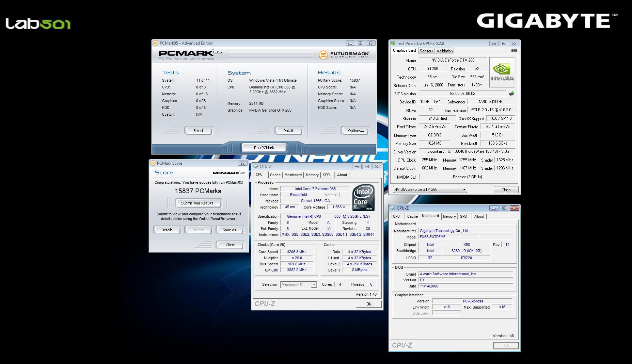Viewport: 632px width, 364px height.
Task: Click the Futuremark Corporation logo
Action: [344, 54]
